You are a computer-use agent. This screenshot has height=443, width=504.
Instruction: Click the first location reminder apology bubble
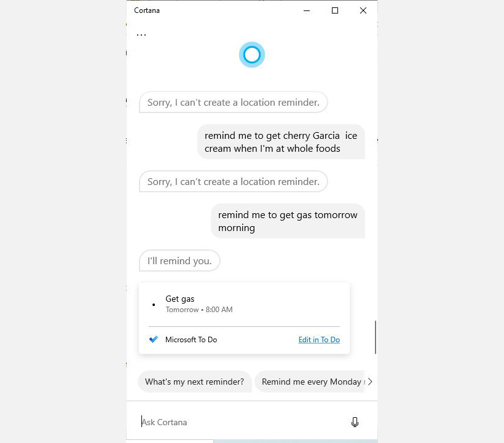[x=234, y=102]
